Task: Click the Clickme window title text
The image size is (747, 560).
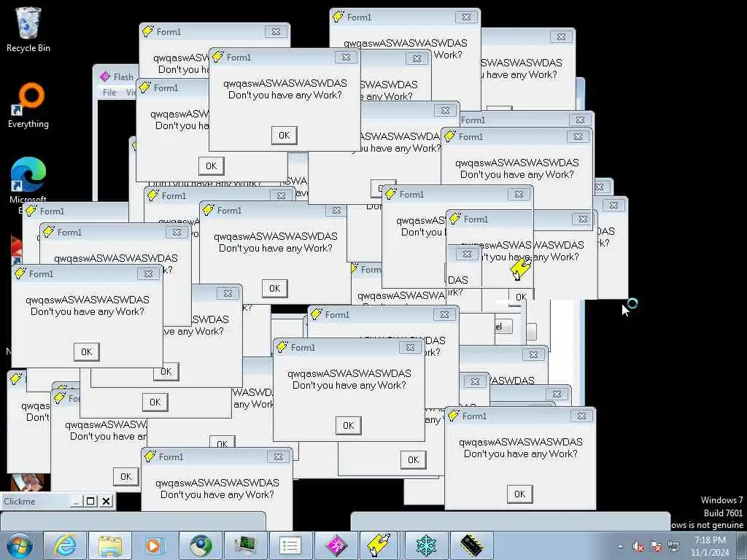Action: (20, 502)
